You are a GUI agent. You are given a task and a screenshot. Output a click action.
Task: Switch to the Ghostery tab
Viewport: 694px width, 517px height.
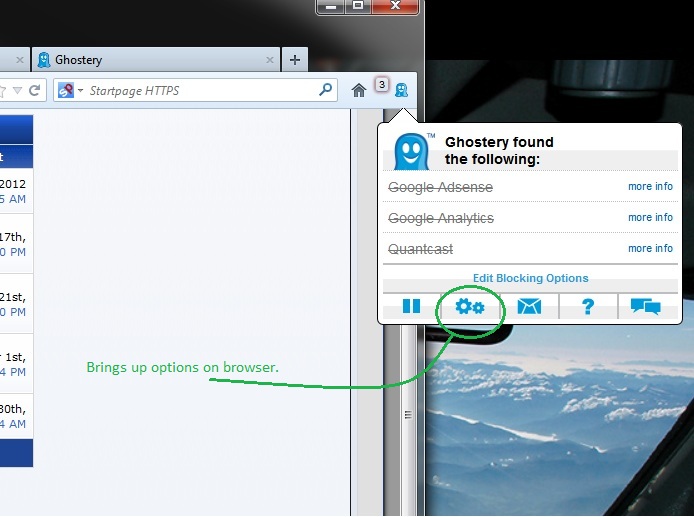coord(155,60)
